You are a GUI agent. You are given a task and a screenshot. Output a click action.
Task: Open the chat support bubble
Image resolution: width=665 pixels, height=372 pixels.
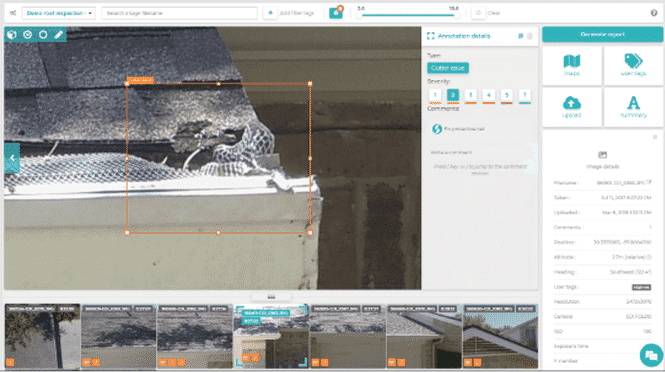tap(651, 355)
